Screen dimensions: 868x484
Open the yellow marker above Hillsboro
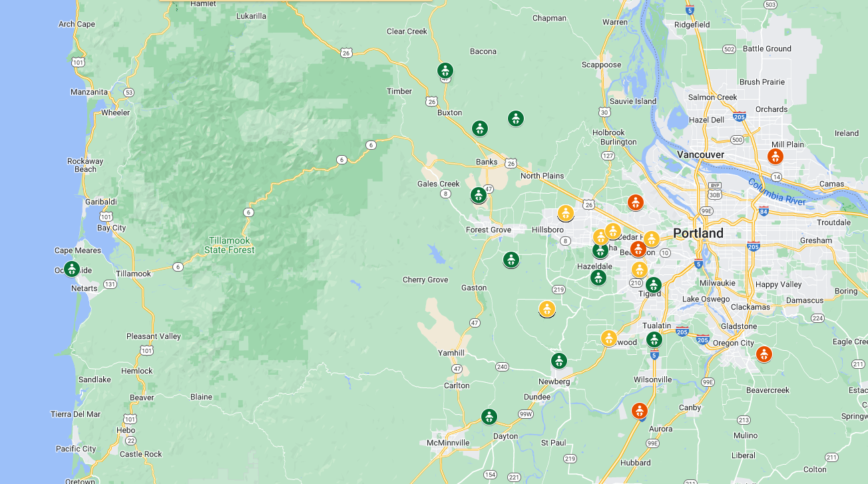[x=565, y=213]
